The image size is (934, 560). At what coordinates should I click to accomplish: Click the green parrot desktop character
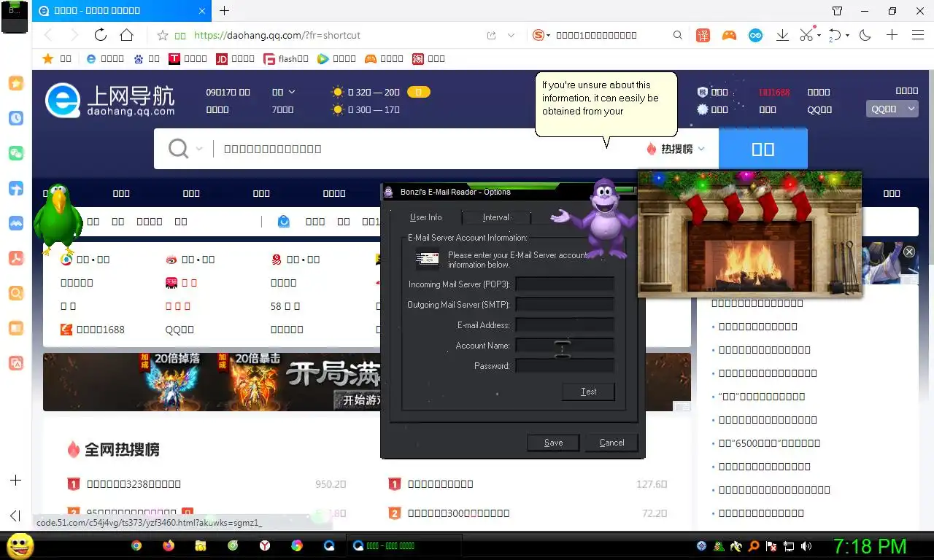click(58, 219)
